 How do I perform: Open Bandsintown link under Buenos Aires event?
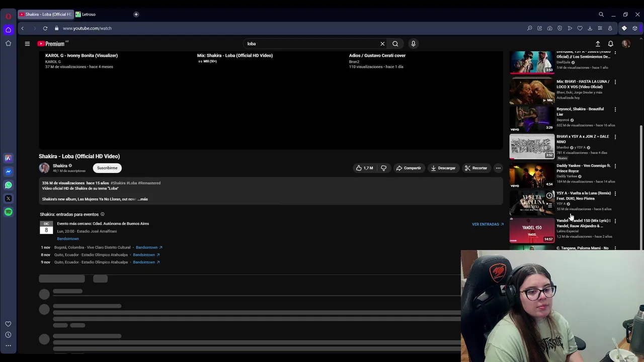point(68,239)
